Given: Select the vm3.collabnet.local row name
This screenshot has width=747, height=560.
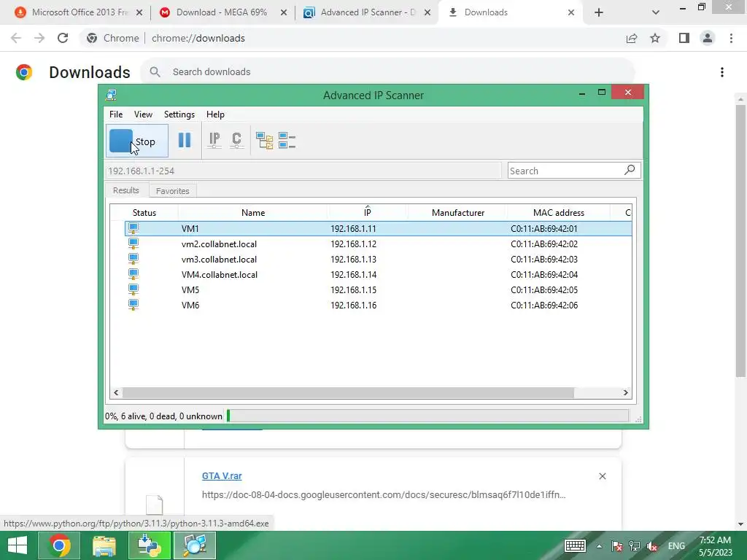Looking at the screenshot, I should (x=219, y=259).
